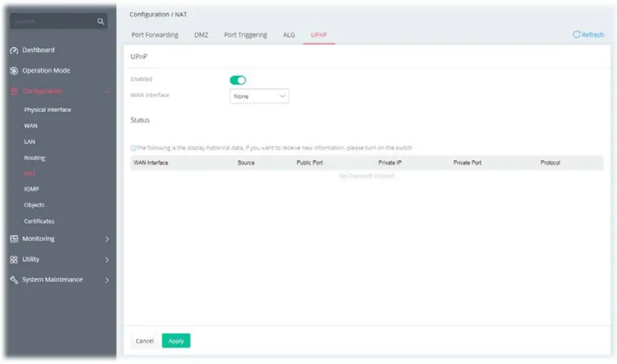Click the search magnifier icon
The width and height of the screenshot is (617, 364).
(x=101, y=21)
